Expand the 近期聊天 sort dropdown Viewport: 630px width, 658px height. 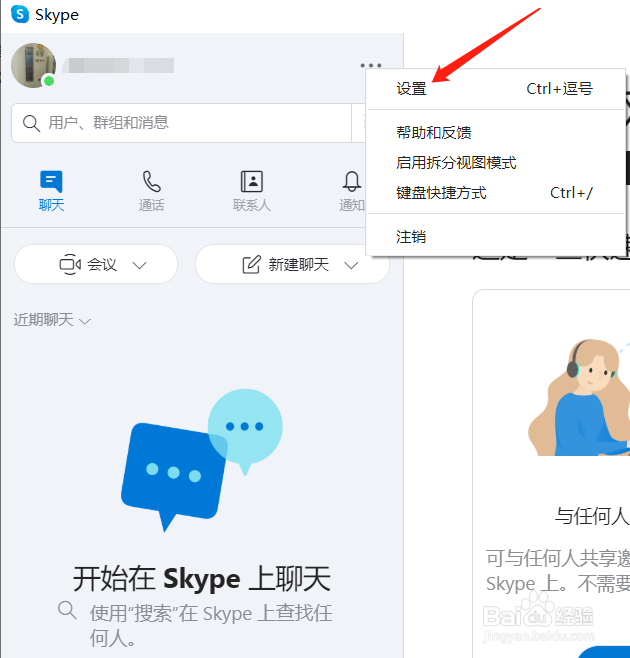pyautogui.click(x=52, y=320)
